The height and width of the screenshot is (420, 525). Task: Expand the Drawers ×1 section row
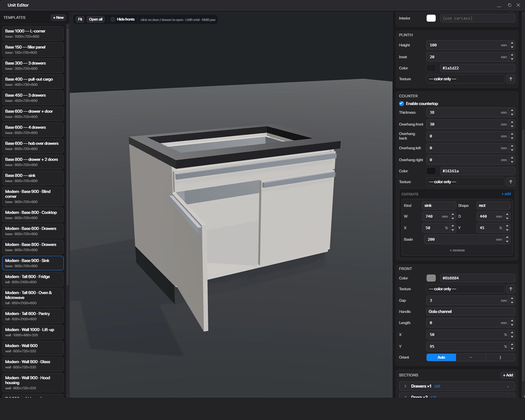(457, 386)
